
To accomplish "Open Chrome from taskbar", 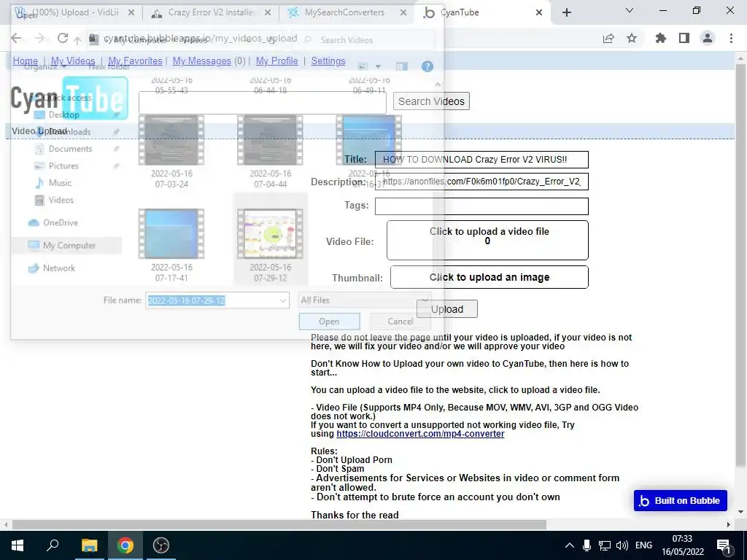I will pos(125,545).
